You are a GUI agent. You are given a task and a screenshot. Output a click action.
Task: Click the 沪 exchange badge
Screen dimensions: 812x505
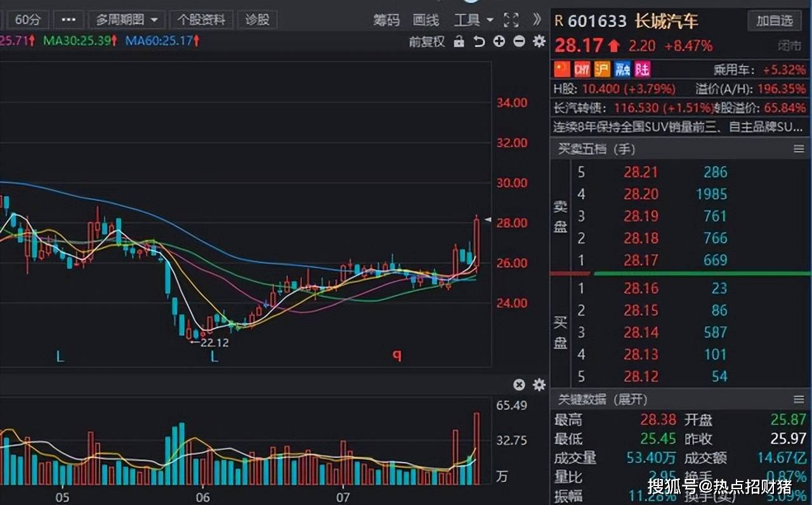602,69
